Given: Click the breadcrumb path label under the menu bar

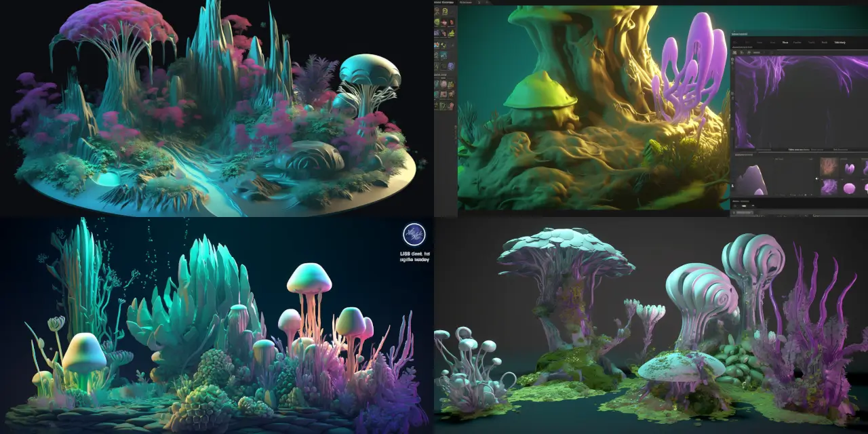Looking at the screenshot, I should click(x=743, y=47).
